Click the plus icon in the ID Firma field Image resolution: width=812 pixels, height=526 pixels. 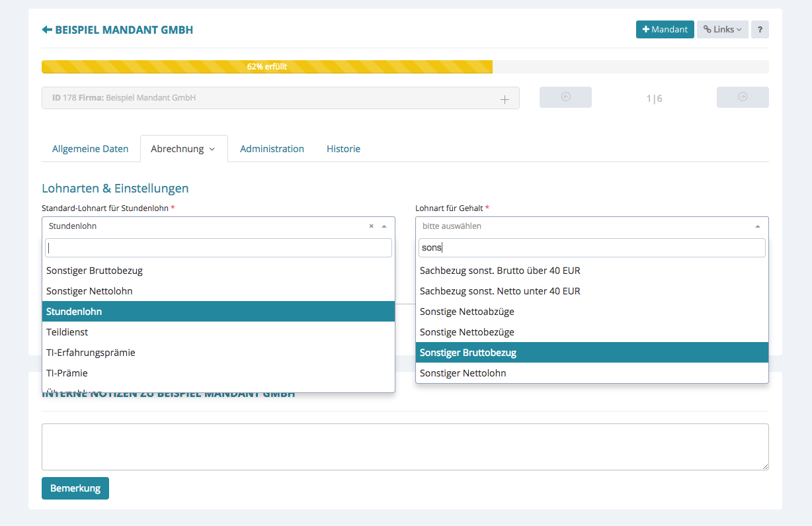click(505, 99)
